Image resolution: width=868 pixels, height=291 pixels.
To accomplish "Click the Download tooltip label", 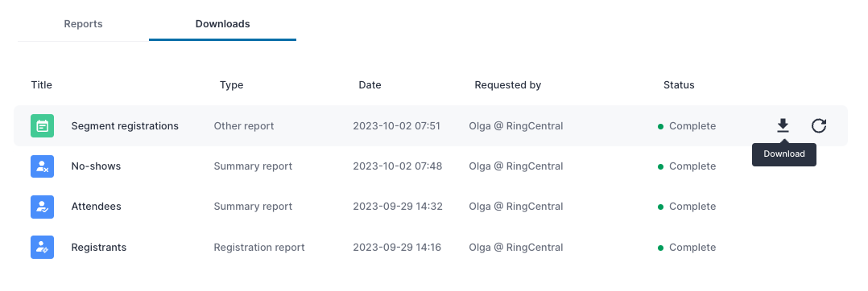I will coord(784,154).
